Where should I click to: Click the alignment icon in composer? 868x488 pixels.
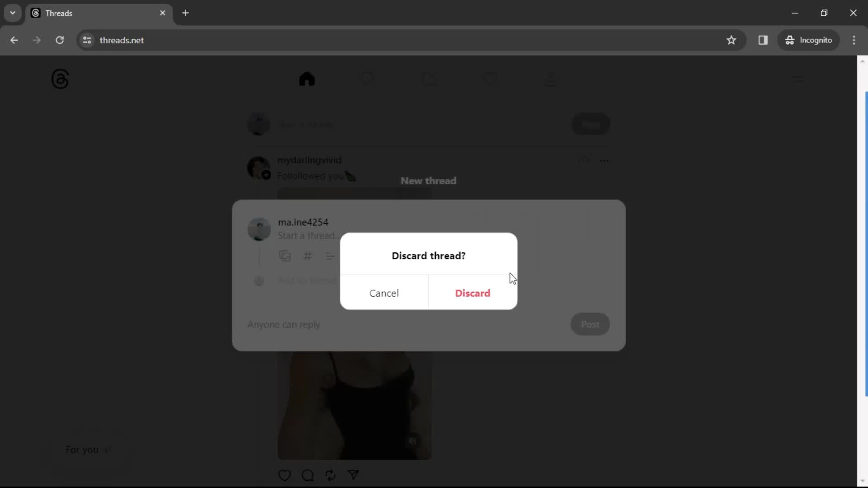click(330, 256)
